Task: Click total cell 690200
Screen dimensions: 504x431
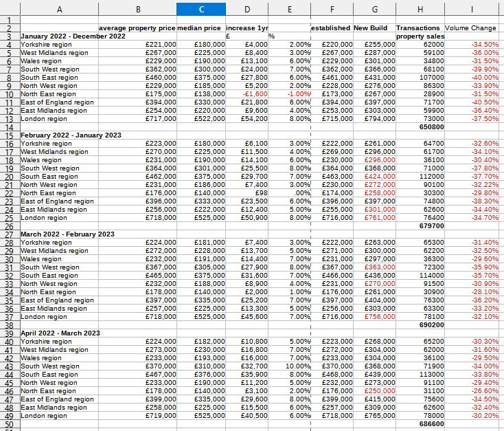Action: (x=420, y=324)
